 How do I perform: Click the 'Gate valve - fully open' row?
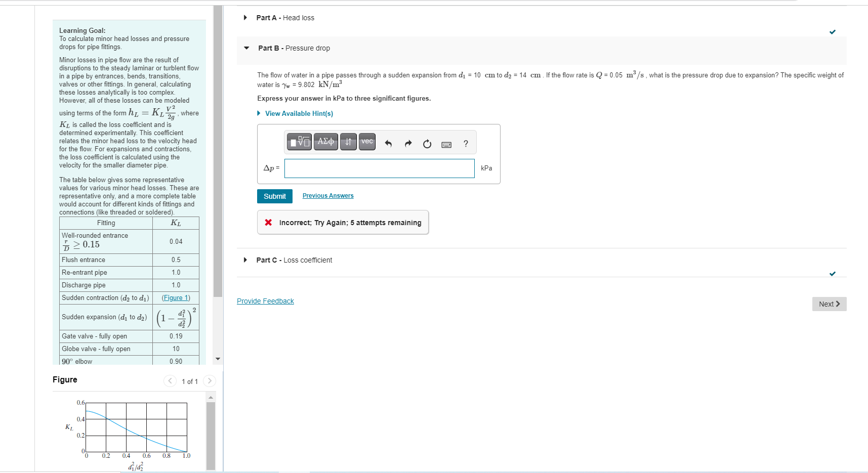(x=129, y=336)
